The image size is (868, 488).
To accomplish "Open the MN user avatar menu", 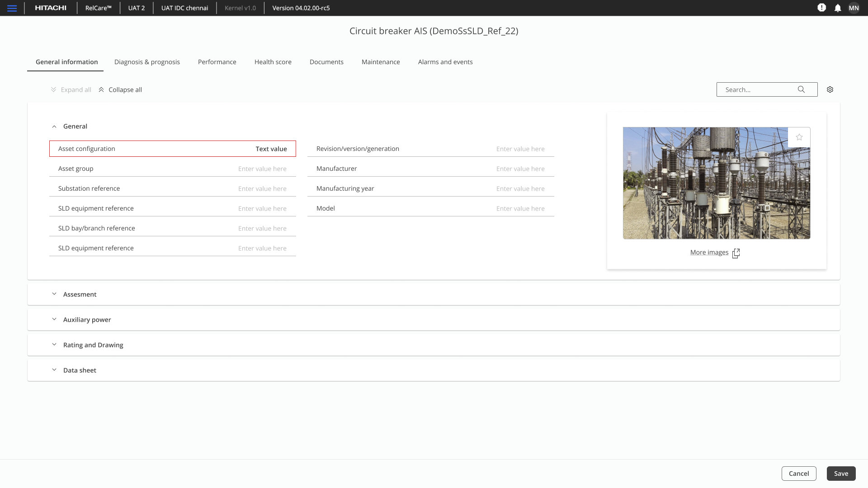I will [x=854, y=8].
